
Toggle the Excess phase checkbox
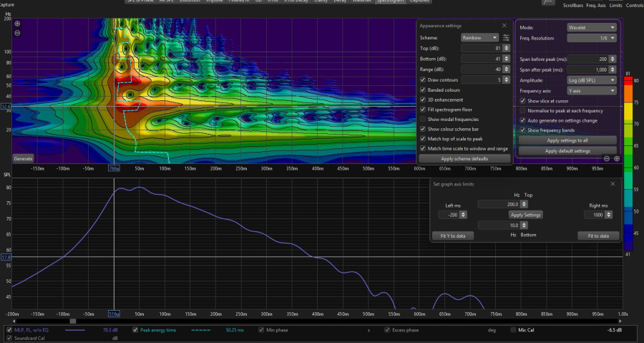coord(387,330)
